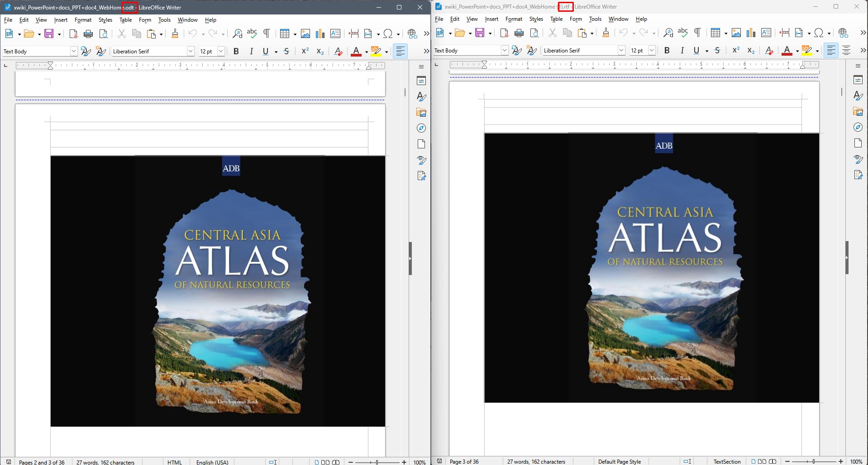Click Clone Formatting brush in left window
Viewport: 868px width, 465px height.
pos(175,33)
